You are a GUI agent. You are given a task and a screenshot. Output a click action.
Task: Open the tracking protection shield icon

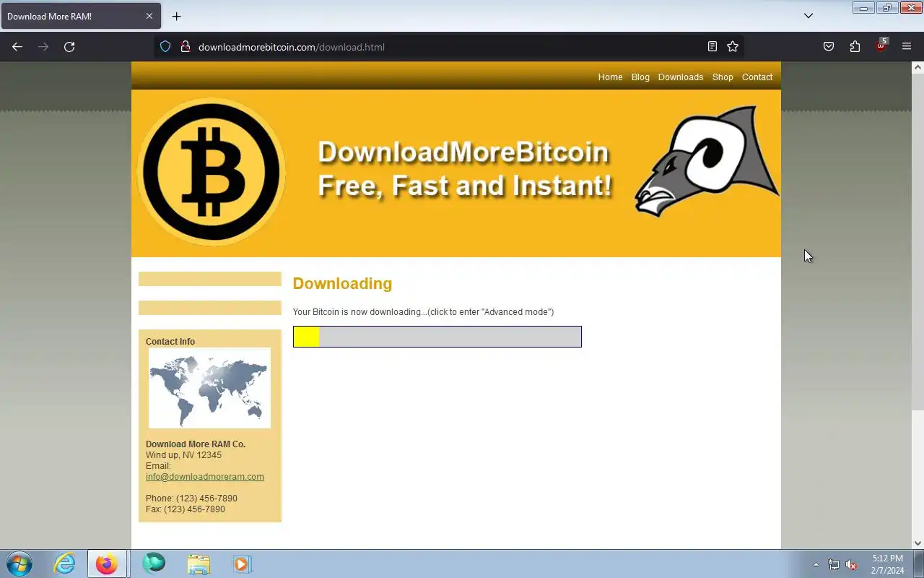[x=165, y=47]
